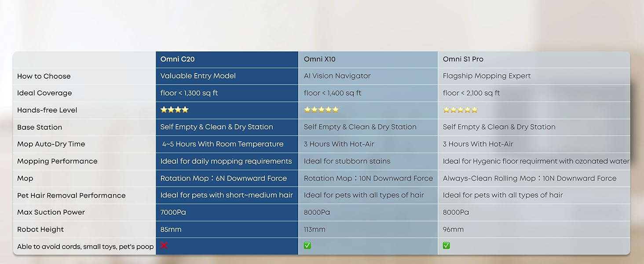Click the five-star rating for Omni X10
Screen dimensions: 644x264
click(x=321, y=110)
